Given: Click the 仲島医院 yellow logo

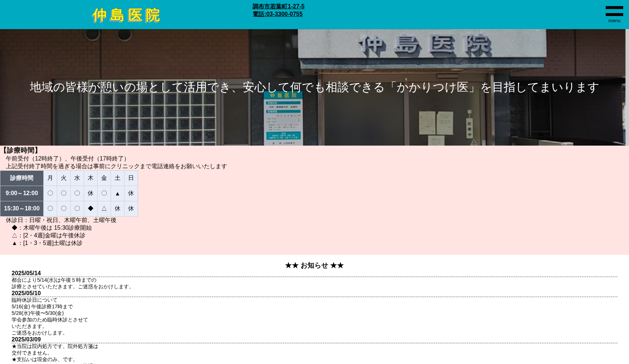Looking at the screenshot, I should click(x=126, y=15).
